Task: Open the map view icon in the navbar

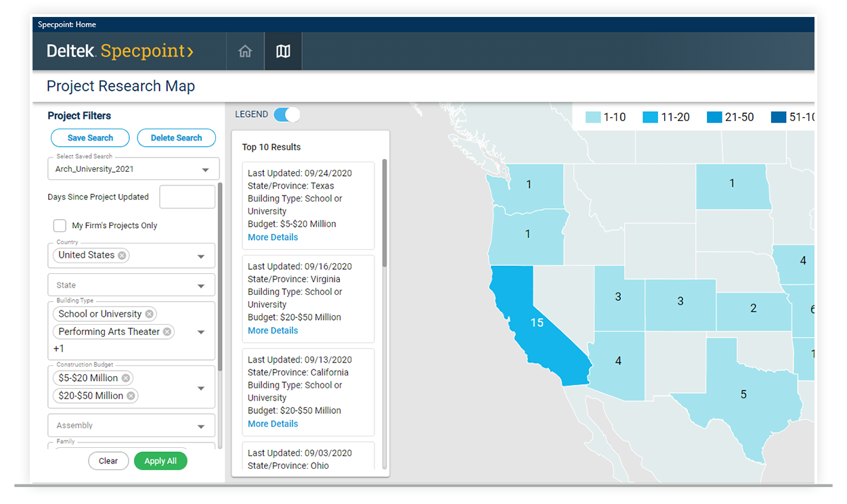Action: (282, 51)
